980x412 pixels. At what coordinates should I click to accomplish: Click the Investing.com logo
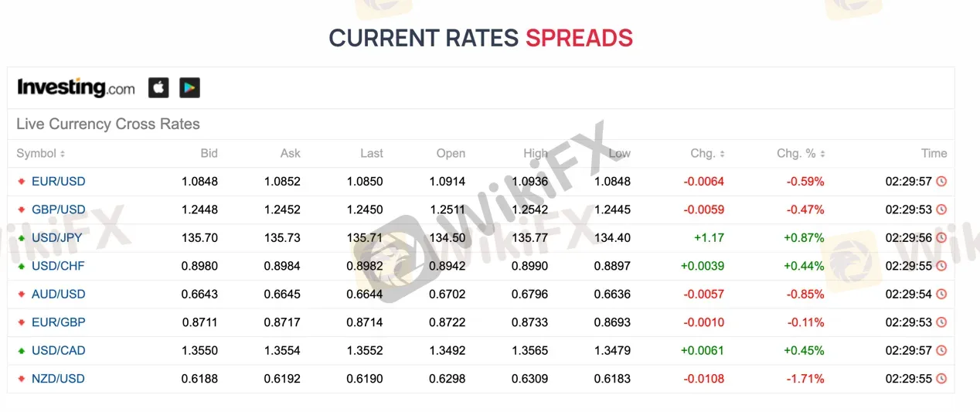point(76,87)
